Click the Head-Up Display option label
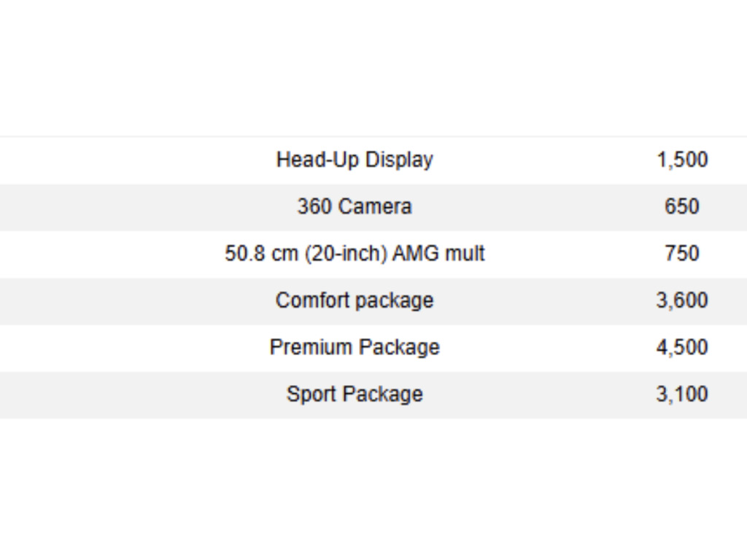Viewport: 747px width, 560px height. (355, 160)
